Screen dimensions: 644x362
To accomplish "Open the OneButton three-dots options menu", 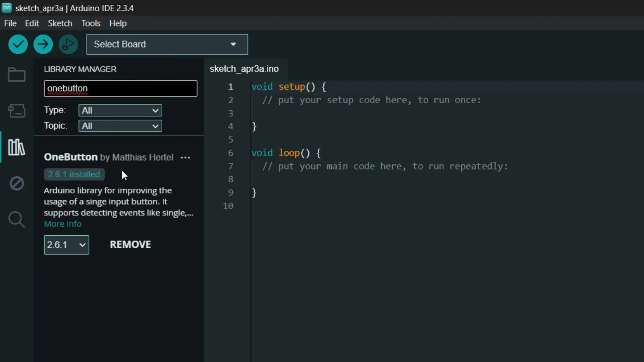I will click(185, 158).
